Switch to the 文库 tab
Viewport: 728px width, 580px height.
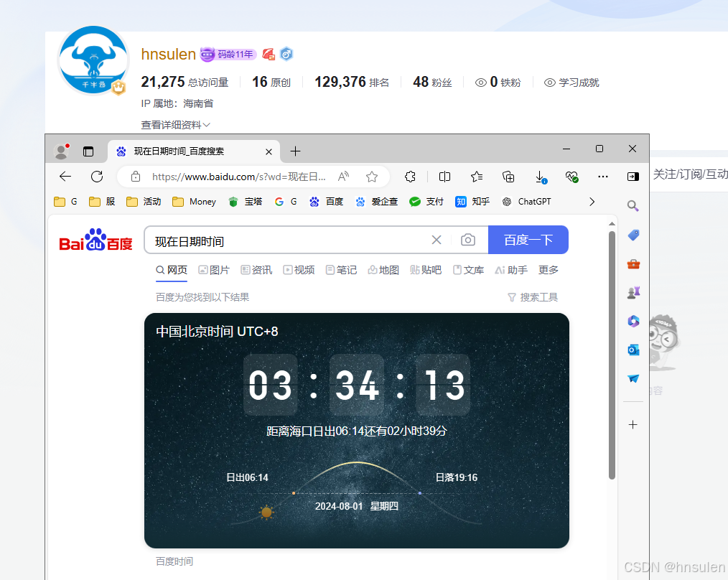[x=469, y=270]
